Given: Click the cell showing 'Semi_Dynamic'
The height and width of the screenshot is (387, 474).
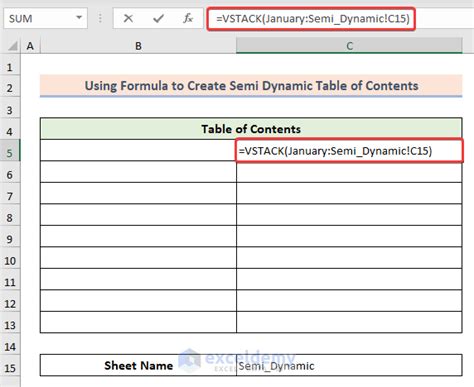Looking at the screenshot, I should (349, 365).
